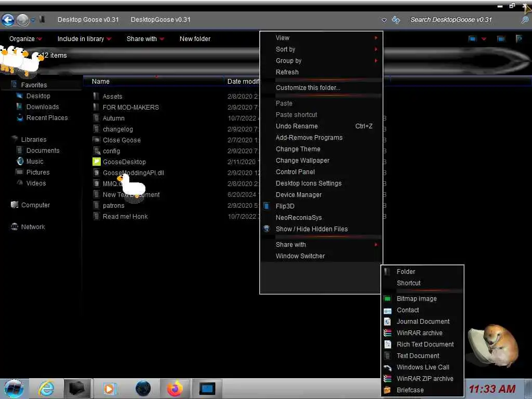Click the search magnifier icon
The height and width of the screenshot is (399, 532).
coord(525,20)
